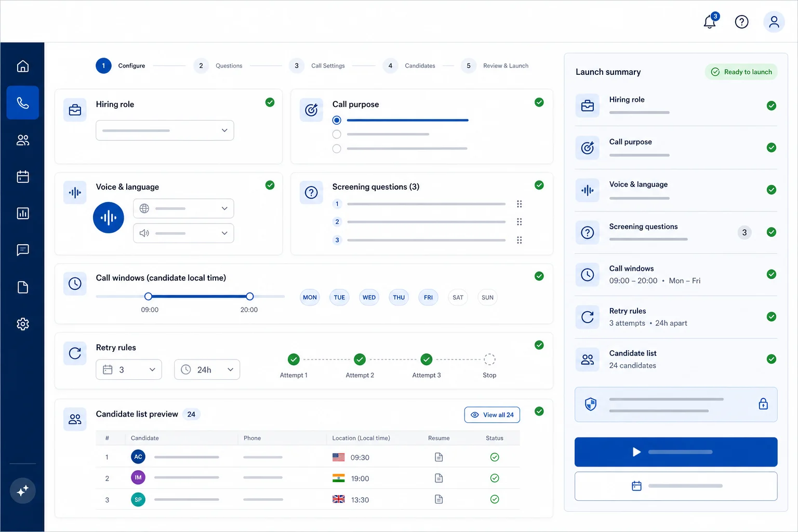Open the Hiring role dropdown

click(x=165, y=130)
